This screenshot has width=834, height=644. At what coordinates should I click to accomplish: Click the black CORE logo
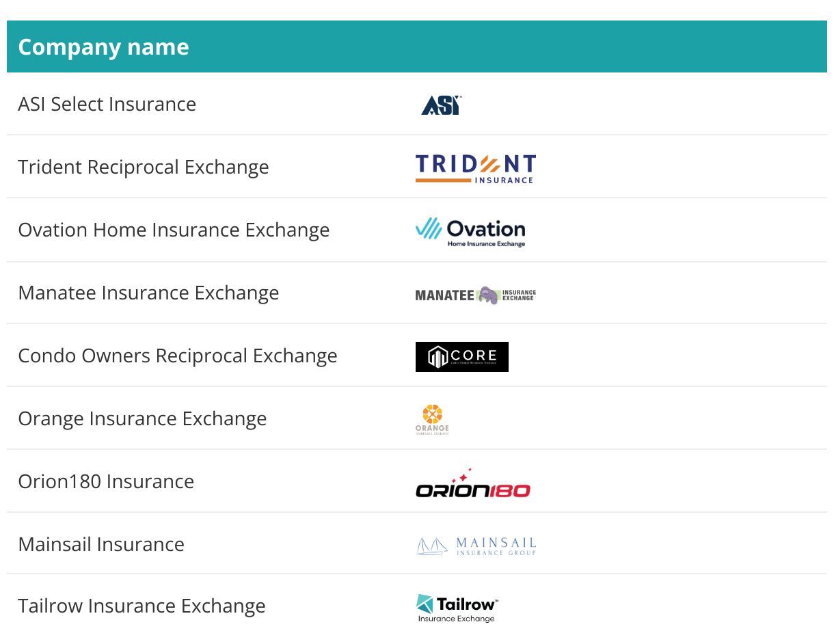[461, 357]
